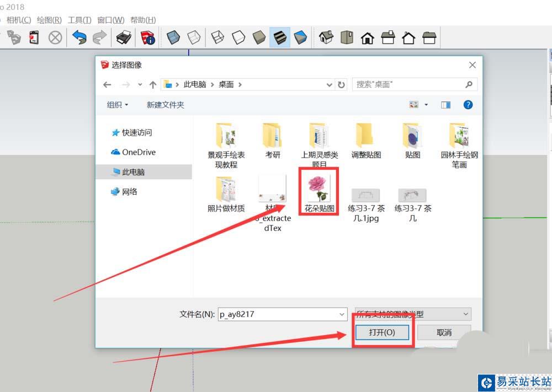
Task: Click 此电脑 in the address path
Action: (x=195, y=85)
